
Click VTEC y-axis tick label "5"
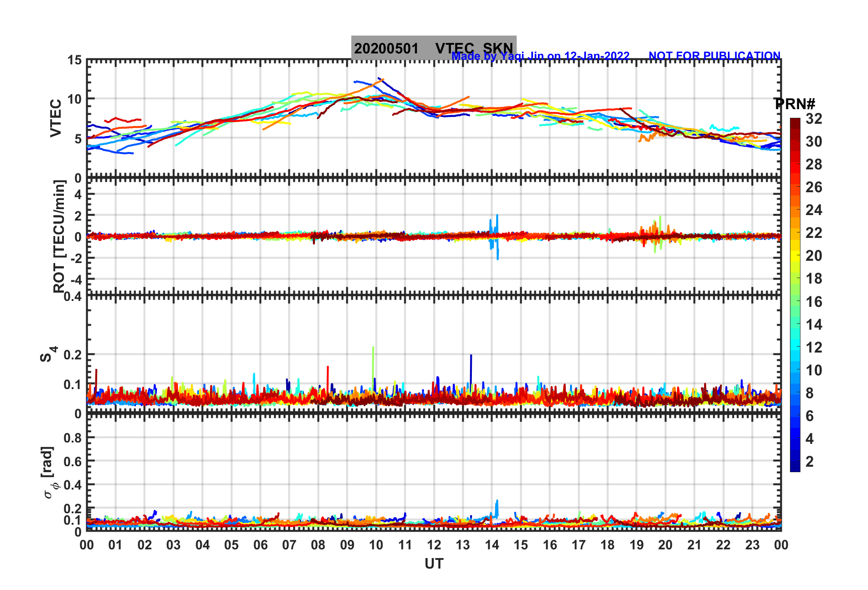[x=78, y=139]
